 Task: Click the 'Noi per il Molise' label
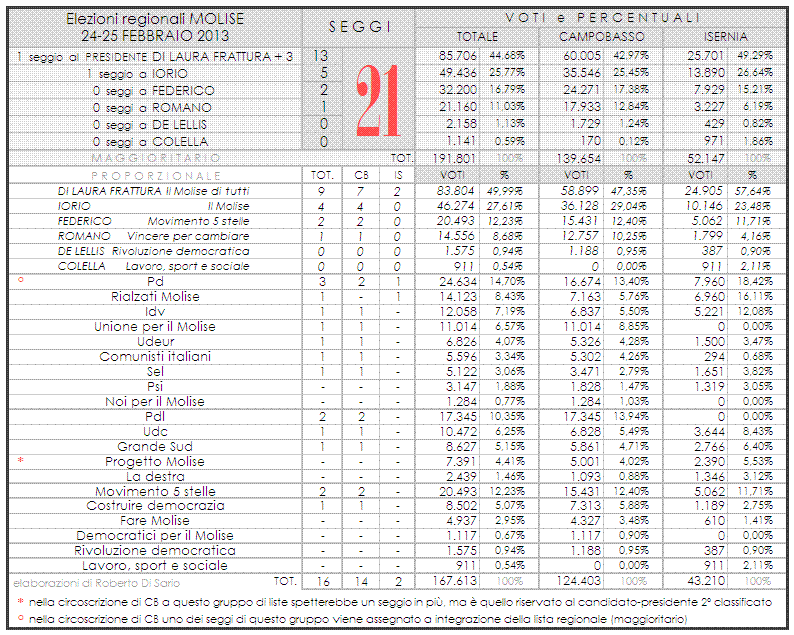coord(155,402)
